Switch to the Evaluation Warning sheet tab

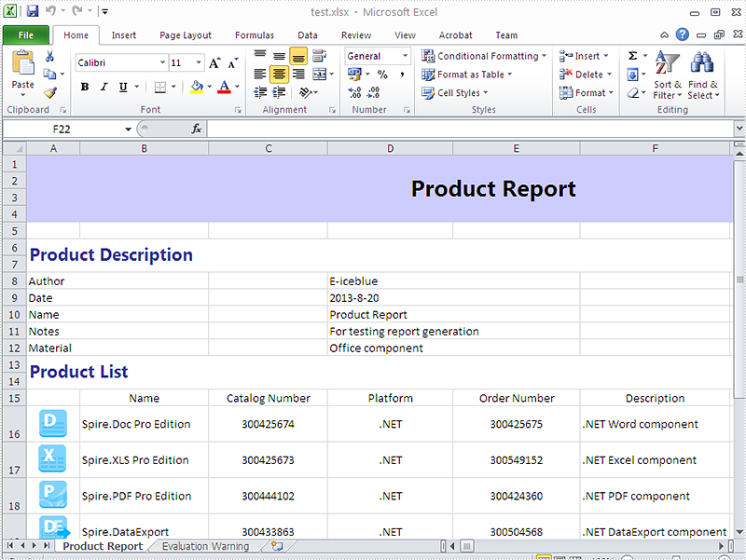click(205, 546)
